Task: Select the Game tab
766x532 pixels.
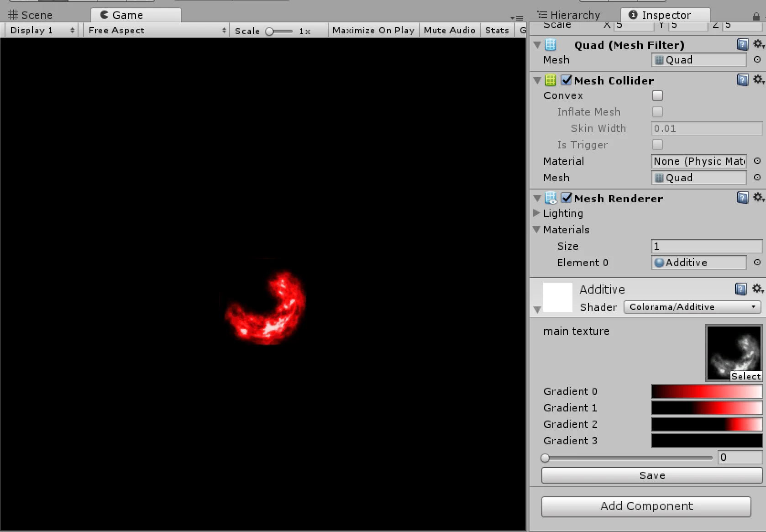Action: click(x=136, y=15)
